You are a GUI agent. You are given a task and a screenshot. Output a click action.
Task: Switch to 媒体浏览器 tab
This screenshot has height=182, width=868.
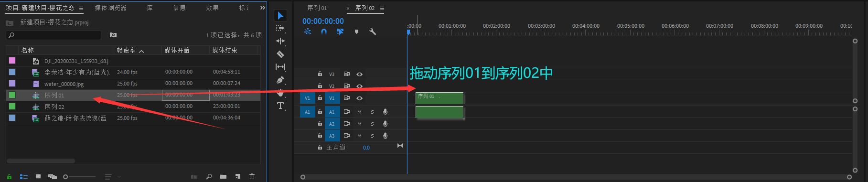110,8
